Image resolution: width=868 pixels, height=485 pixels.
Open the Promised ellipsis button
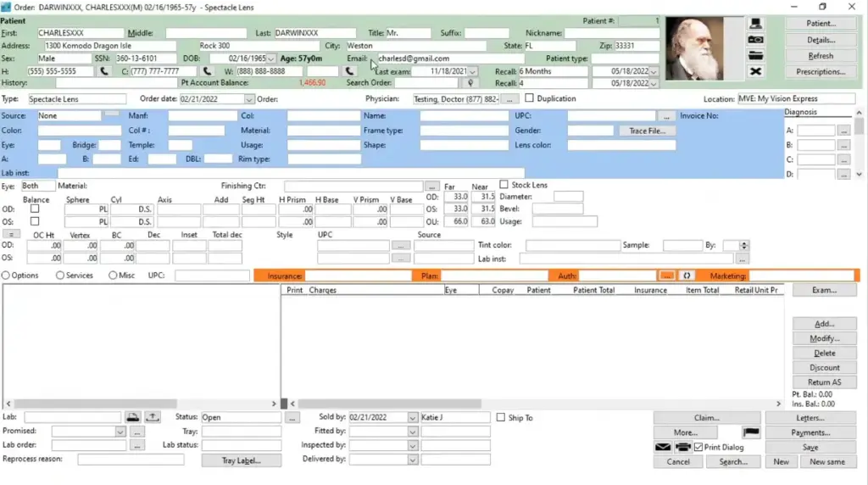click(x=137, y=432)
